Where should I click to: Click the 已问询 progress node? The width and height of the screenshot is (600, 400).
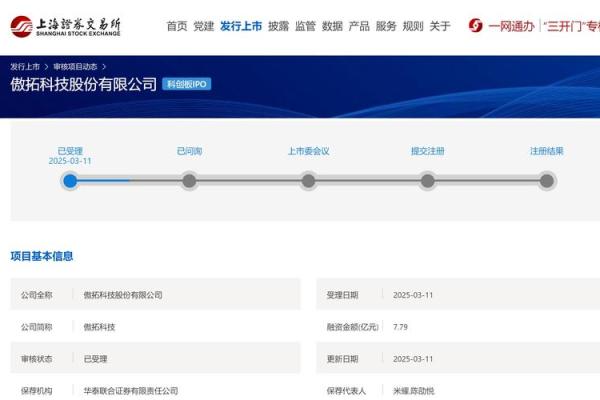[x=189, y=181]
